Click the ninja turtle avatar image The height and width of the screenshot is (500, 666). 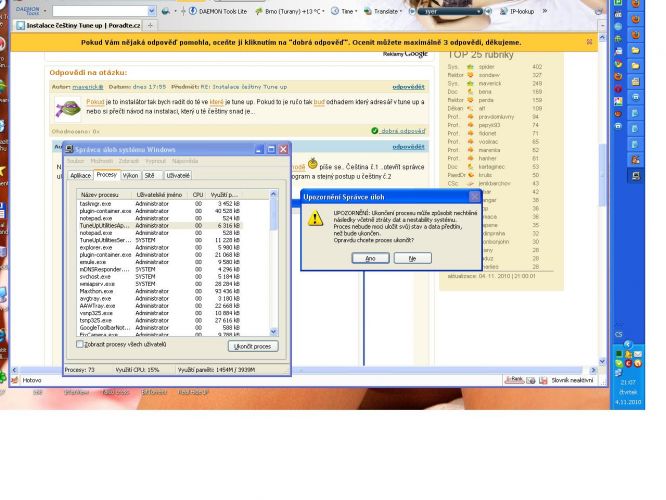coord(68,108)
